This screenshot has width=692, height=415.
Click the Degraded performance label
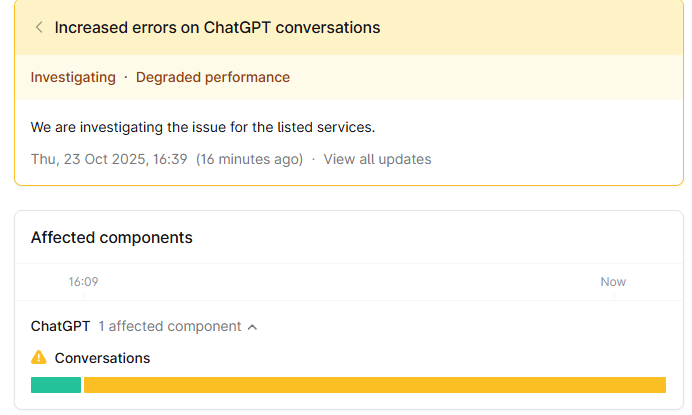click(x=213, y=77)
